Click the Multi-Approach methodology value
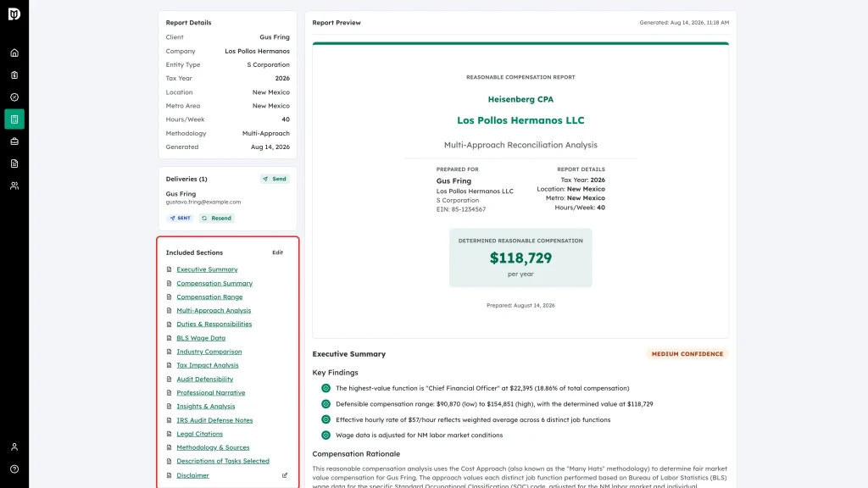 point(265,133)
